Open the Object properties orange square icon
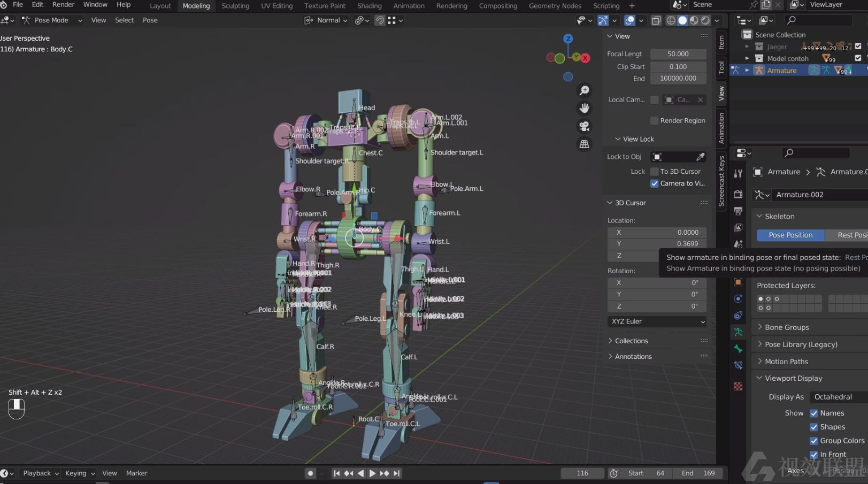Image resolution: width=868 pixels, height=484 pixels. (738, 282)
